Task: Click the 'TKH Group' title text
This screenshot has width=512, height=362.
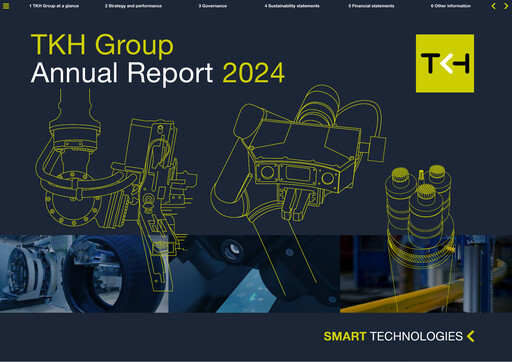Action: pyautogui.click(x=102, y=45)
